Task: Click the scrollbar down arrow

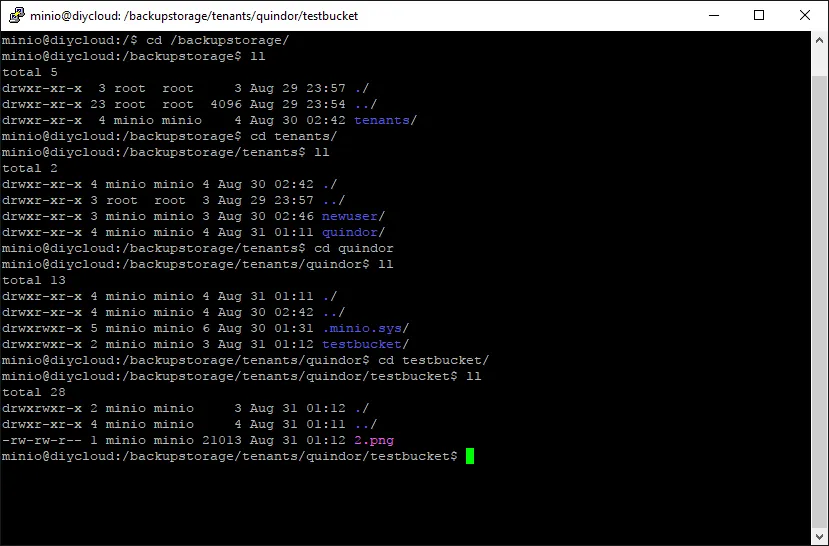Action: 819,536
